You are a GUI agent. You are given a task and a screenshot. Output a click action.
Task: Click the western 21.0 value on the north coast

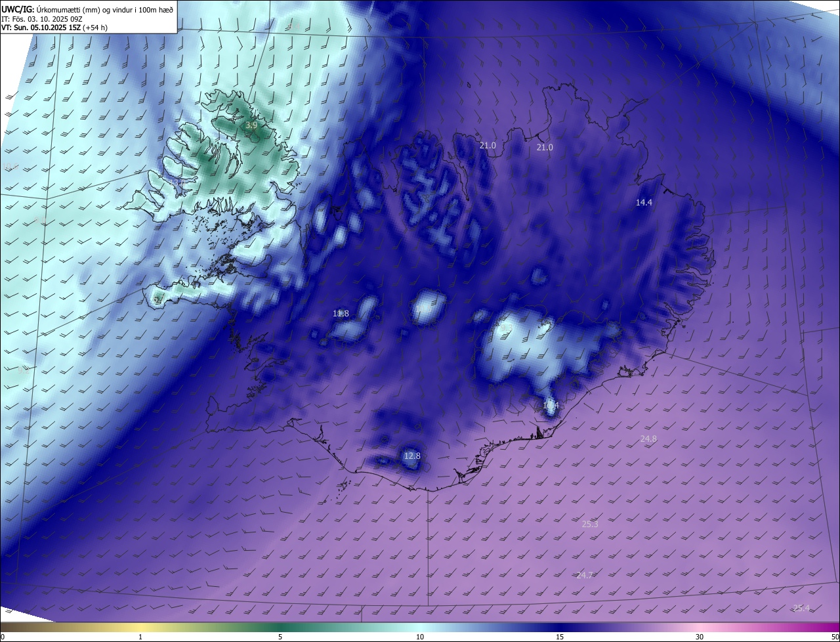point(488,146)
